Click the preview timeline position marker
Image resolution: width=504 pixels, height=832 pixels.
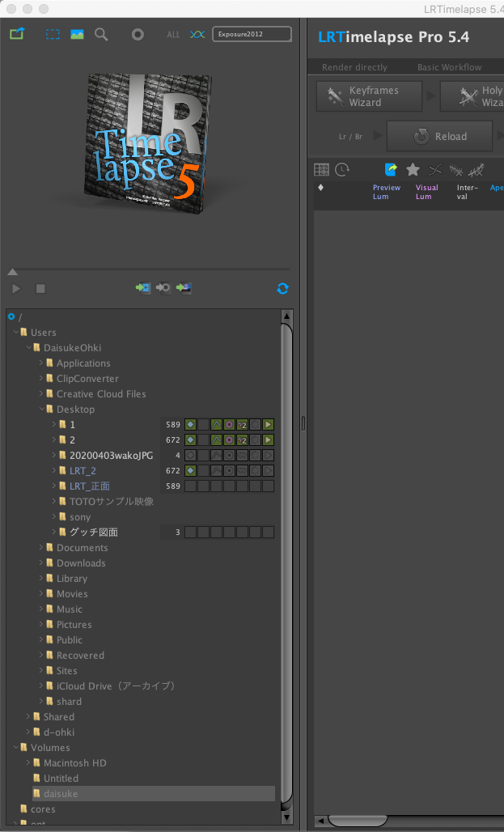[x=13, y=272]
